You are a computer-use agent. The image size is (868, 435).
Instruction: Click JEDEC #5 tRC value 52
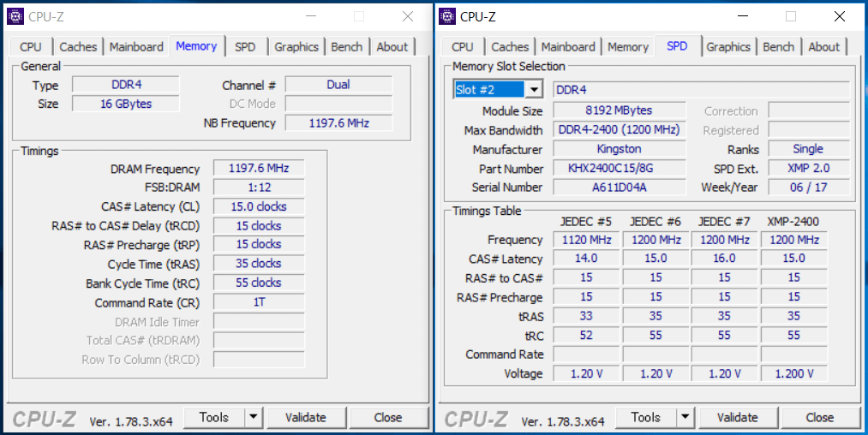point(586,336)
